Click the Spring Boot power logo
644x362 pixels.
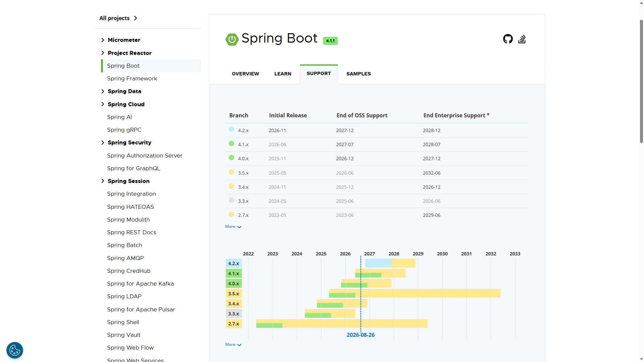point(232,39)
